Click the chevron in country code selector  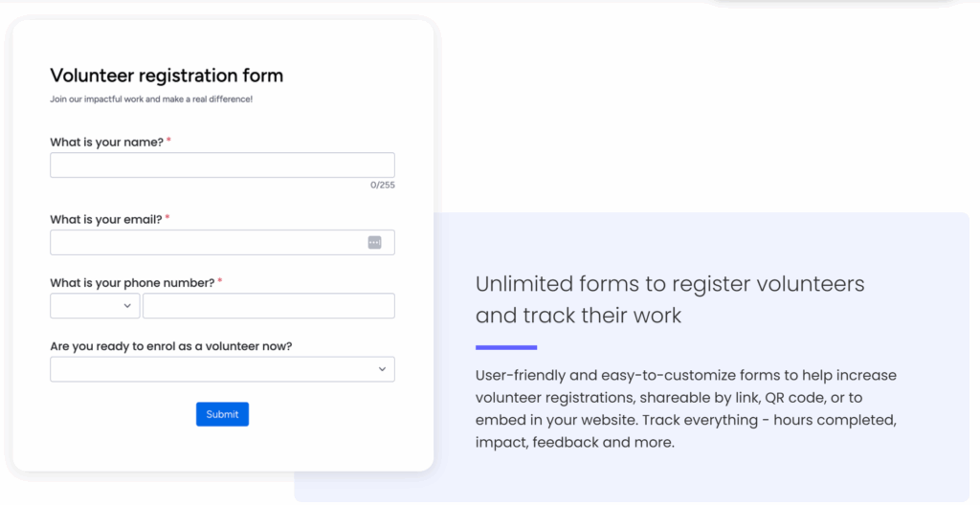[127, 306]
